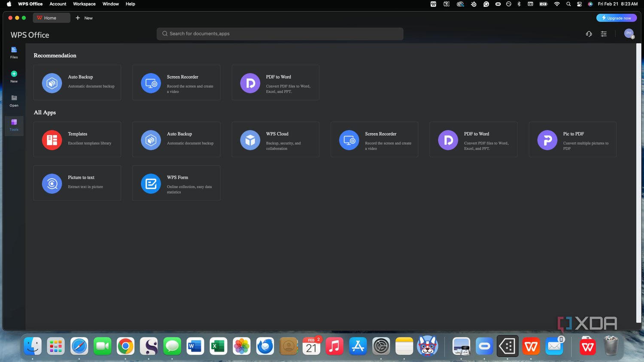
Task: Launch Google Chrome from the Dock
Action: (125, 346)
